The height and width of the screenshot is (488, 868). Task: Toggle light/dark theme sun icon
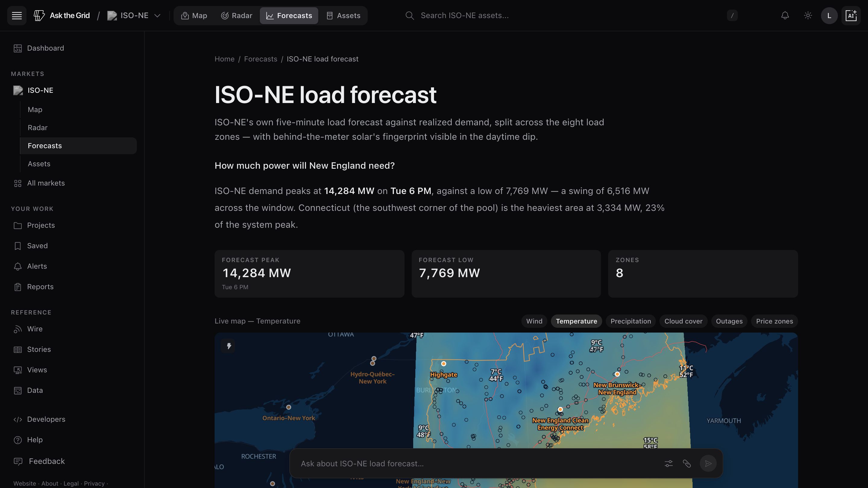click(x=808, y=15)
